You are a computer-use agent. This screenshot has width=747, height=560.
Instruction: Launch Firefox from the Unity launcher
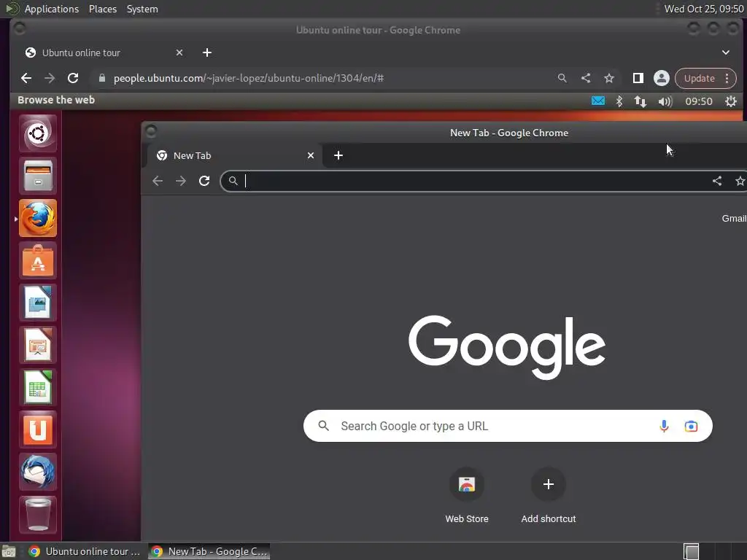pyautogui.click(x=38, y=218)
